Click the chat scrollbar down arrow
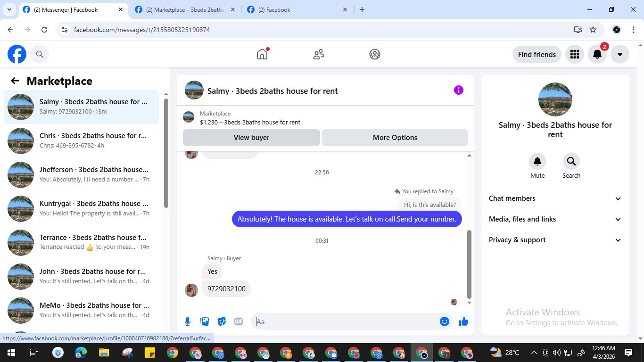The height and width of the screenshot is (362, 644). click(469, 303)
